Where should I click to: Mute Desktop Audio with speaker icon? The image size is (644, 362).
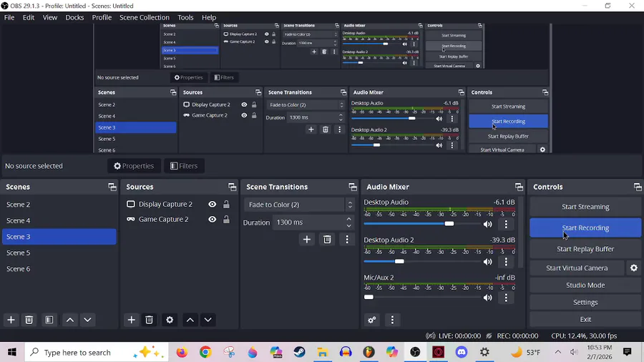tap(487, 224)
